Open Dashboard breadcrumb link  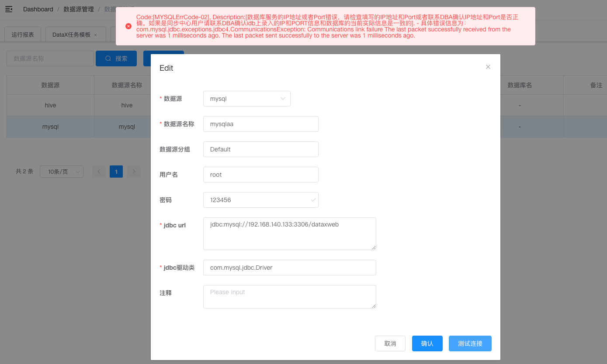coord(38,9)
